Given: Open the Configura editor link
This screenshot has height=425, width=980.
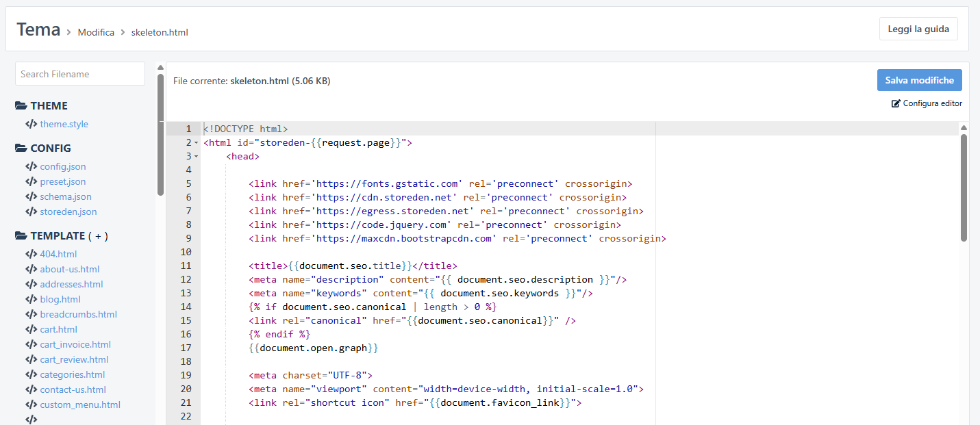Looking at the screenshot, I should (932, 104).
